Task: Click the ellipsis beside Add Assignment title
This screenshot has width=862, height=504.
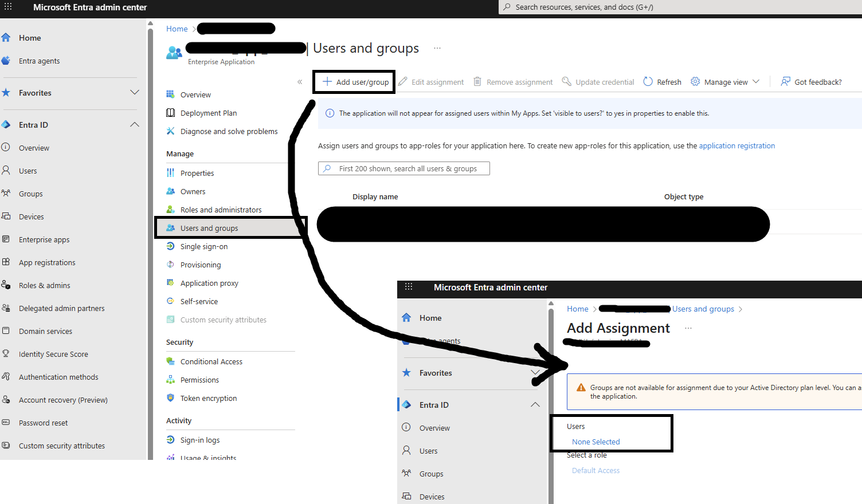Action: tap(688, 328)
